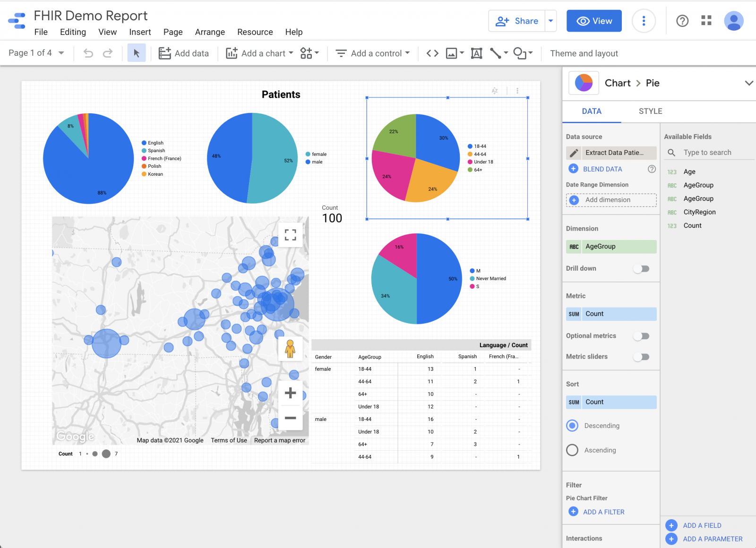Edit the data source pencil icon
The height and width of the screenshot is (548, 756).
coord(574,153)
